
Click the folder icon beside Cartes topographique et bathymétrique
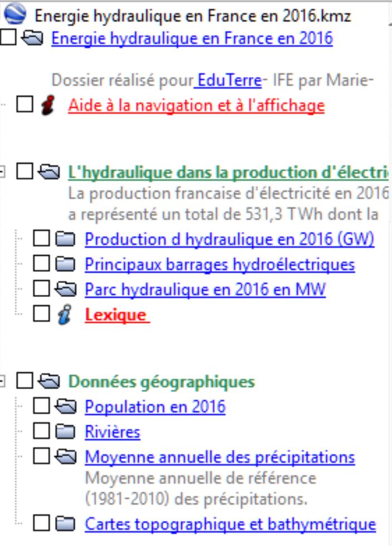point(66,524)
